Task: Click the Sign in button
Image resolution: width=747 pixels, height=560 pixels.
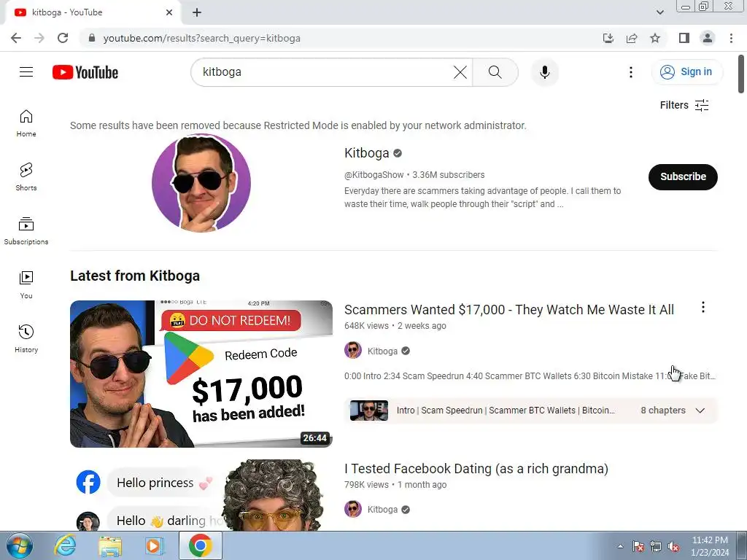Action: pos(686,72)
